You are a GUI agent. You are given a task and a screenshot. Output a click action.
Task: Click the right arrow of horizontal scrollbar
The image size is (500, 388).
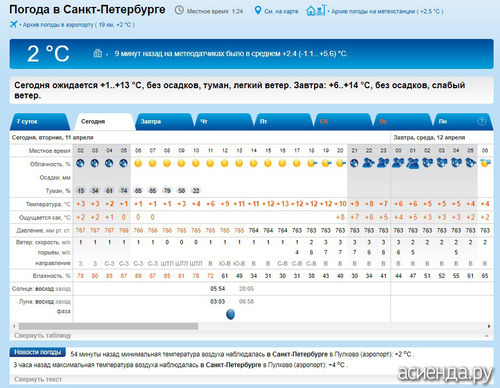489,326
